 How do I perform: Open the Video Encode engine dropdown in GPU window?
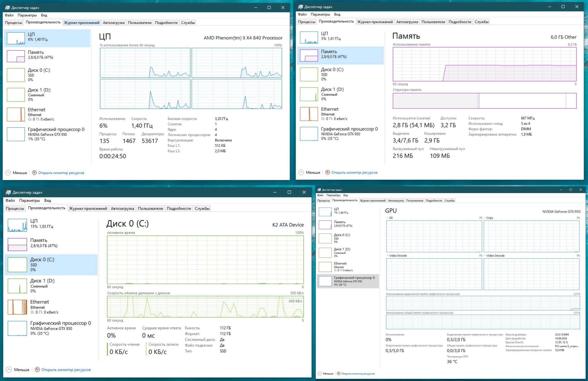tap(387, 255)
